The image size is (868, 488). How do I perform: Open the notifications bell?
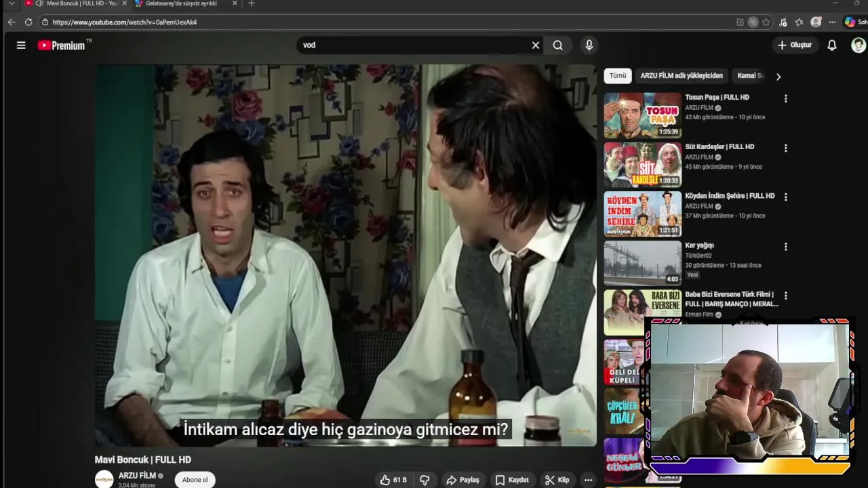[832, 45]
